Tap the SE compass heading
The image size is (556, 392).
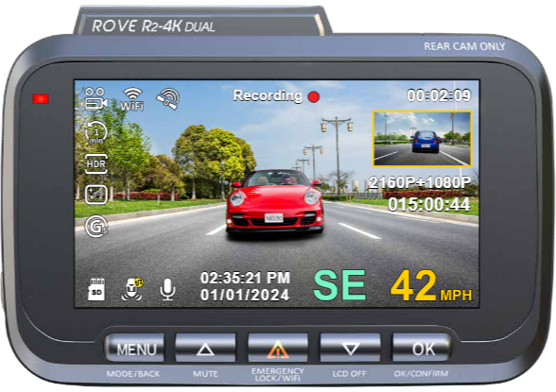tap(339, 285)
